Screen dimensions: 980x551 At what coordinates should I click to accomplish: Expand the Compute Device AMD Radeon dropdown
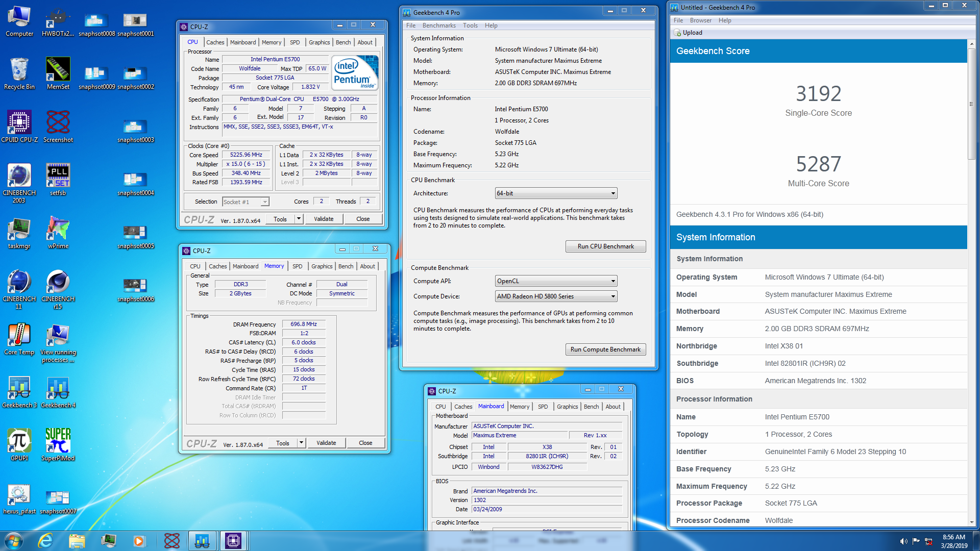(x=556, y=296)
